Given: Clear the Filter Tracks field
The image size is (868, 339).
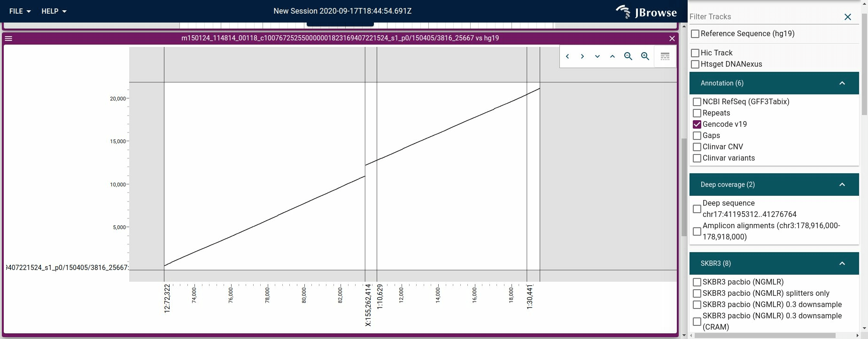Looking at the screenshot, I should (848, 17).
